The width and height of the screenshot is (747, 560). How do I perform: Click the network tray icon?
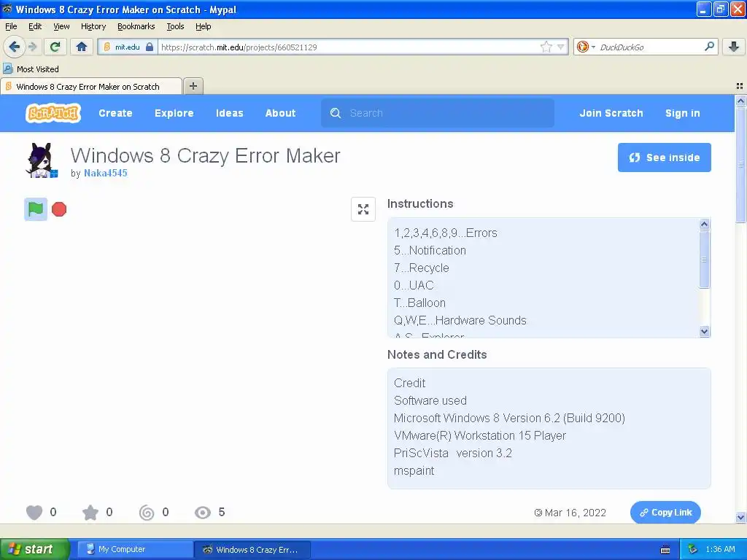coord(692,549)
